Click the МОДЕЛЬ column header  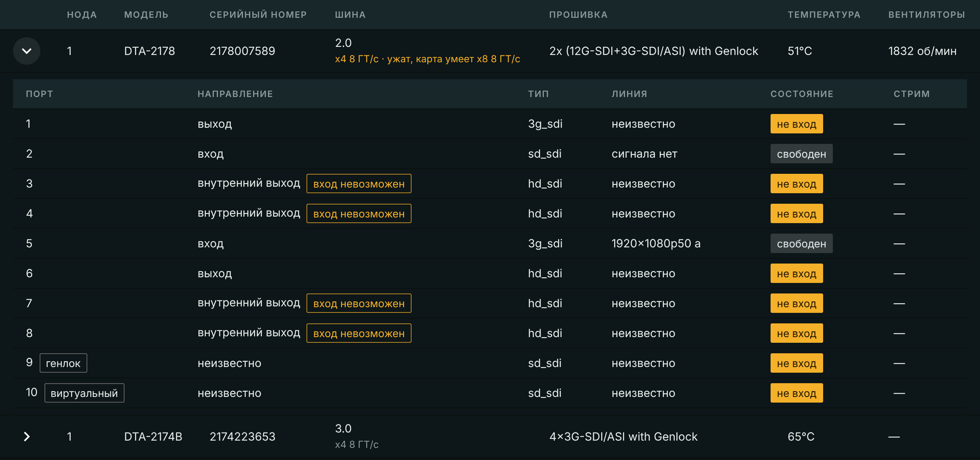coord(146,15)
